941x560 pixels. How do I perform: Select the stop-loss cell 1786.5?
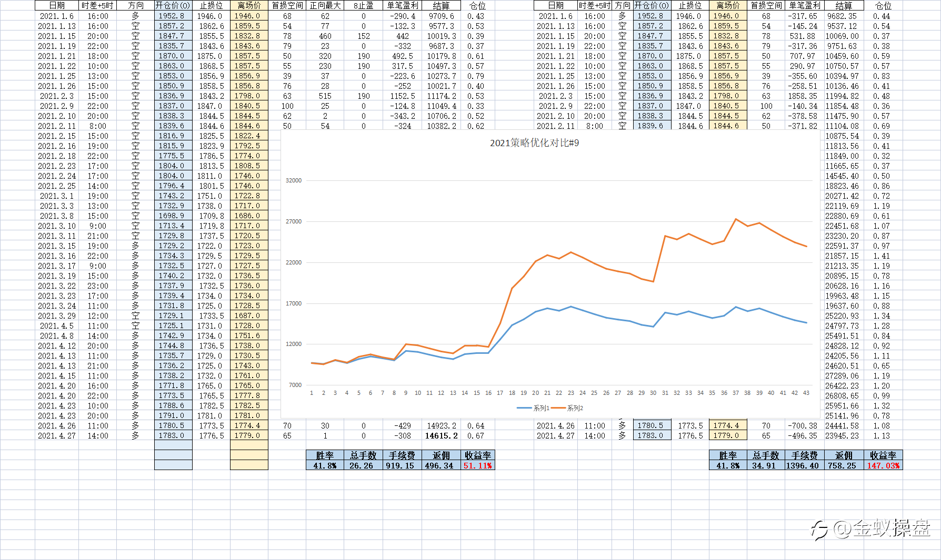pyautogui.click(x=211, y=156)
